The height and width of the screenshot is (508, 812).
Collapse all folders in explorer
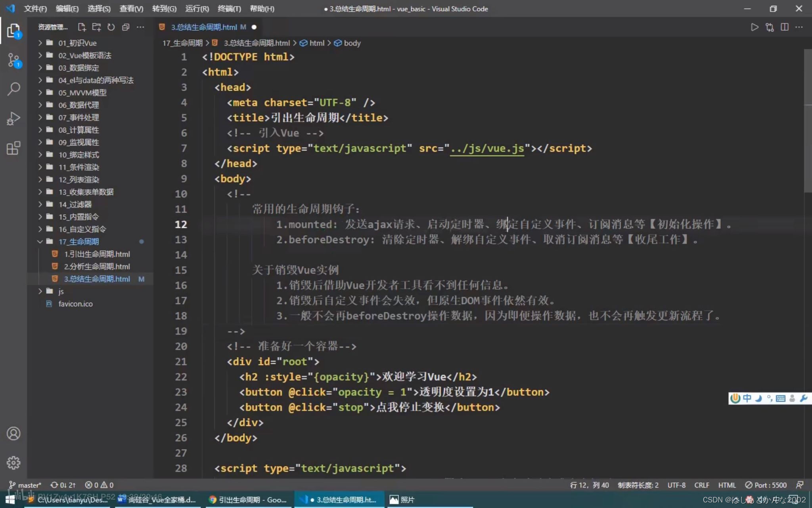click(126, 27)
